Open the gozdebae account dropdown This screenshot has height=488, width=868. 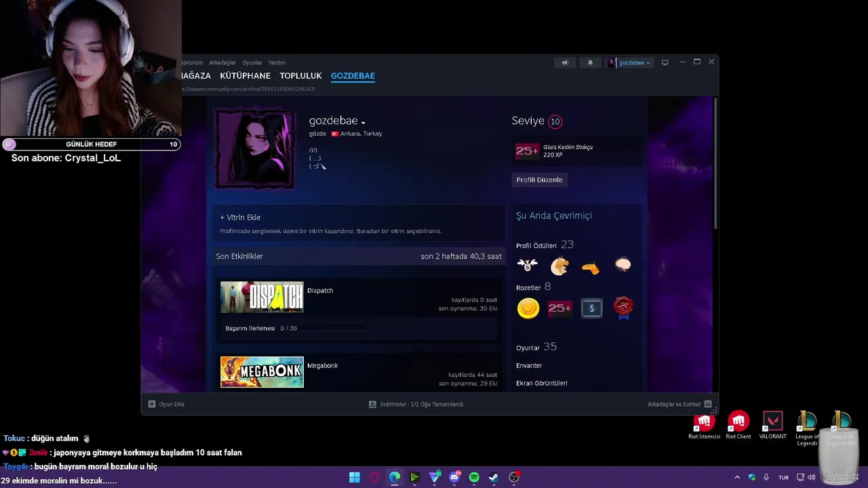point(630,62)
